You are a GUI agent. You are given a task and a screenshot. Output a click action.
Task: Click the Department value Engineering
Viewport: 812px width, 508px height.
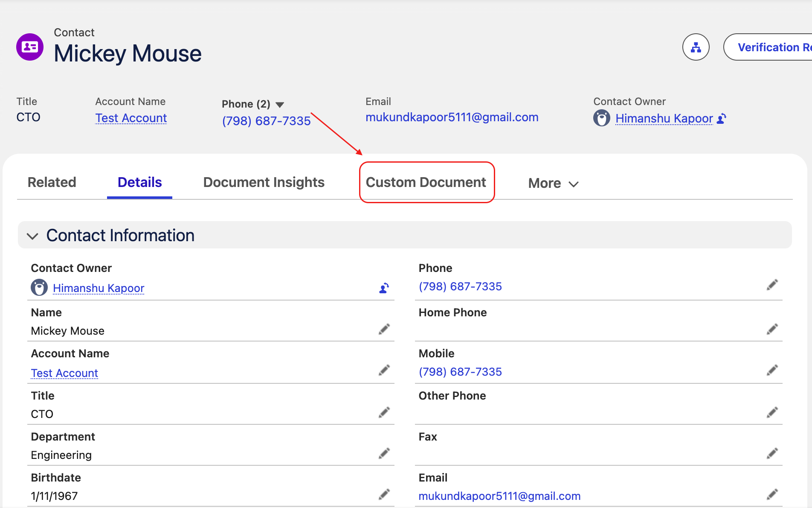[61, 455]
